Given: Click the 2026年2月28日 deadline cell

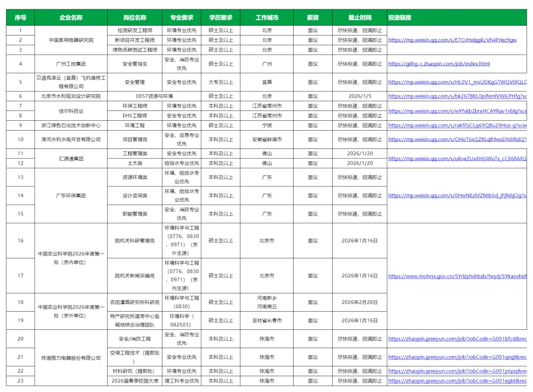Looking at the screenshot, I should (x=360, y=302).
